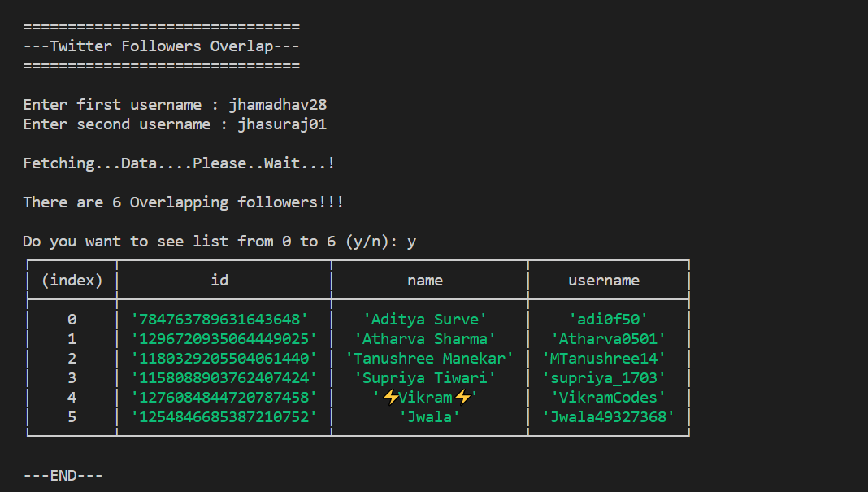Select id '1158088903762407424'
This screenshot has width=868, height=492.
coord(224,378)
